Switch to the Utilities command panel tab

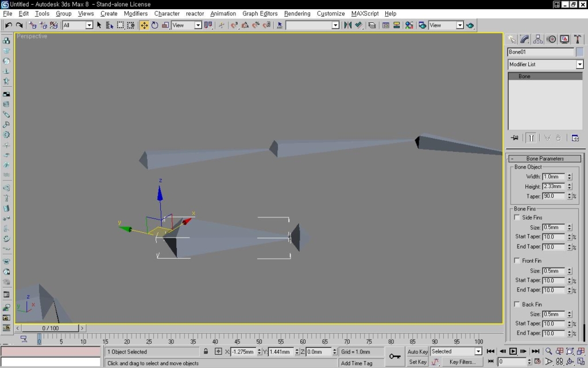578,39
